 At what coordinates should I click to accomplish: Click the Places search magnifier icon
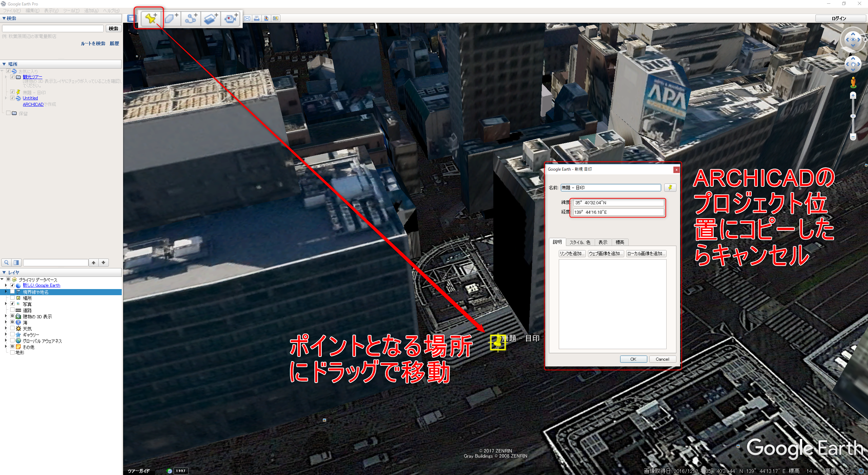click(6, 262)
